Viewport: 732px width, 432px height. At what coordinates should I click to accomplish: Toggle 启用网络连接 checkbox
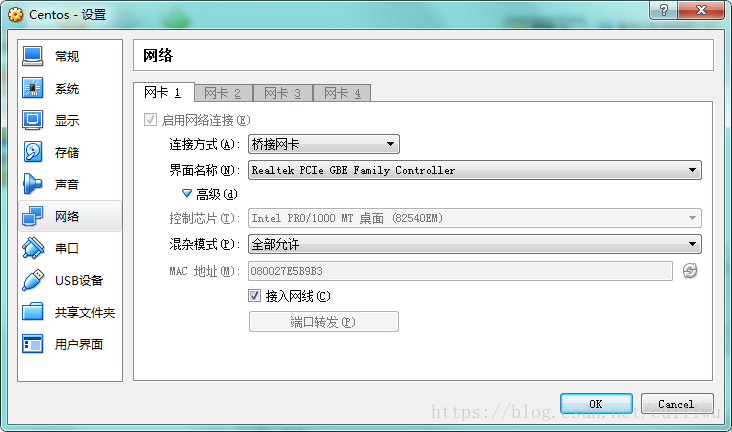click(x=150, y=120)
